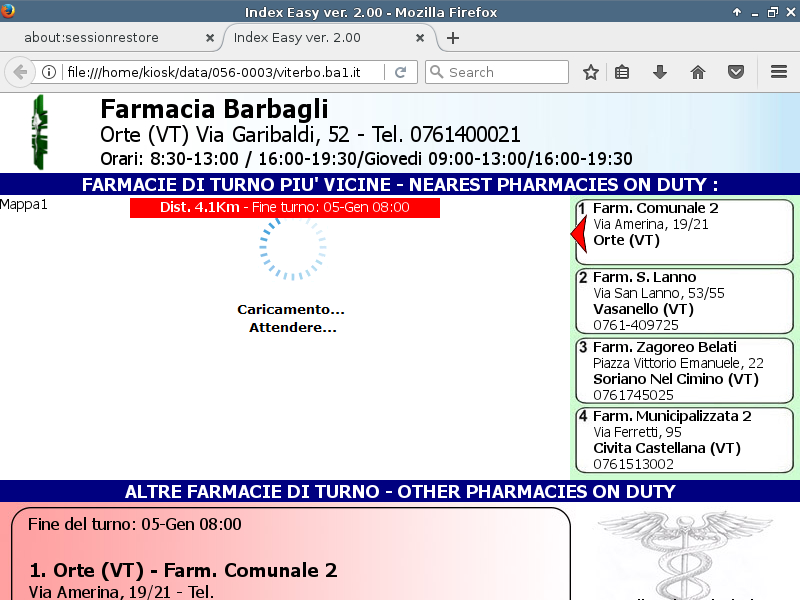Open the site information icon in address bar
Viewport: 800px width, 600px height.
pos(48,72)
